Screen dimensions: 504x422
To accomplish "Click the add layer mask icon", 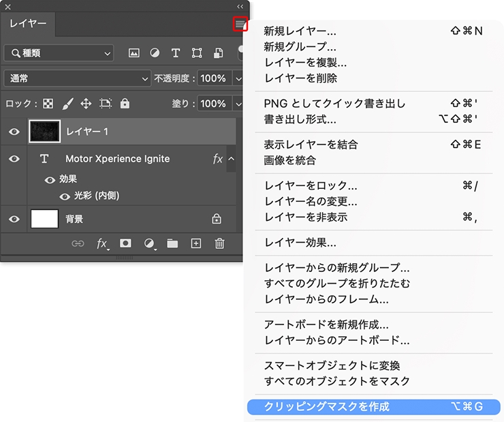I will (125, 243).
